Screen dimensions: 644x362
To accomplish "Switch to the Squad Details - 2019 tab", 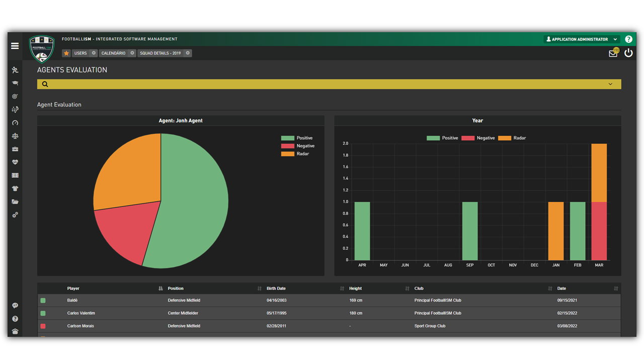I will (160, 53).
